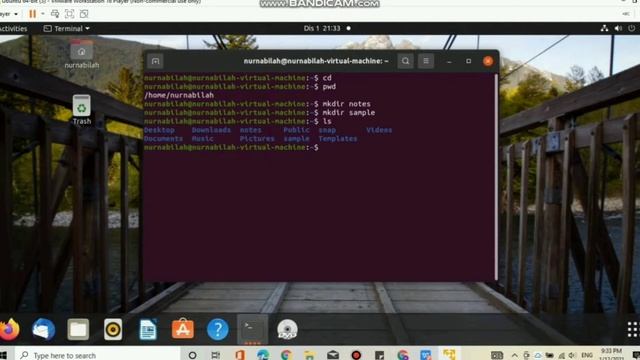Click 'notes' directory in ls output
Viewport: 640px width, 360px height.
[x=251, y=130]
